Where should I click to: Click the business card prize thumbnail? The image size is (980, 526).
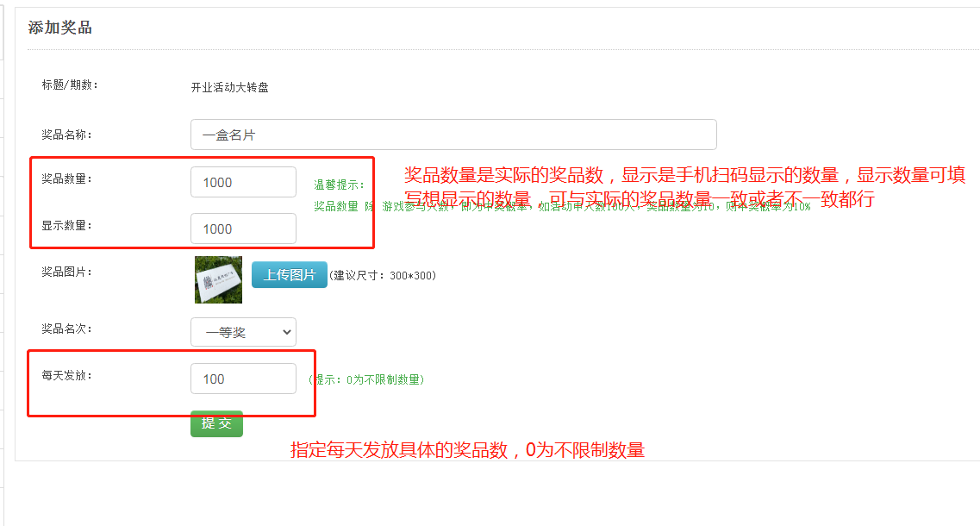(218, 279)
